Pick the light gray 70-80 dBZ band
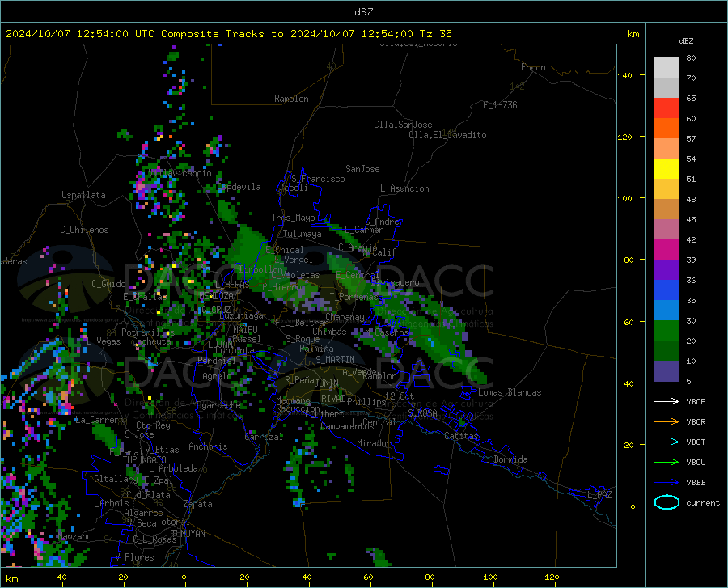The height and width of the screenshot is (588, 728). tap(667, 68)
